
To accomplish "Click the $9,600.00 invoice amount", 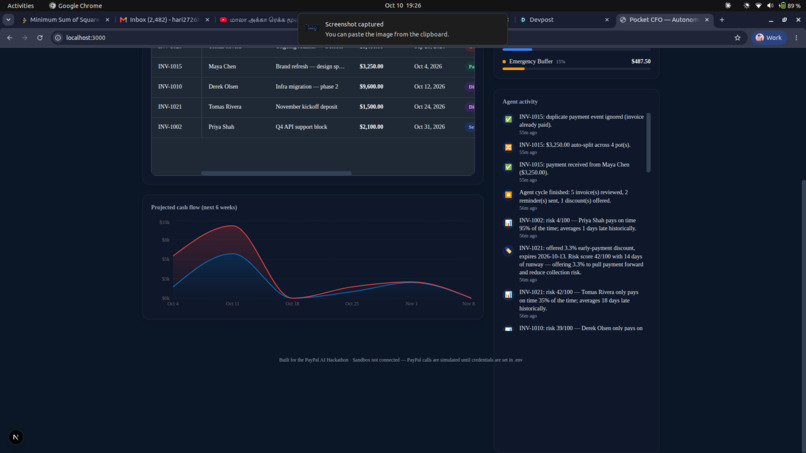I will click(x=371, y=86).
